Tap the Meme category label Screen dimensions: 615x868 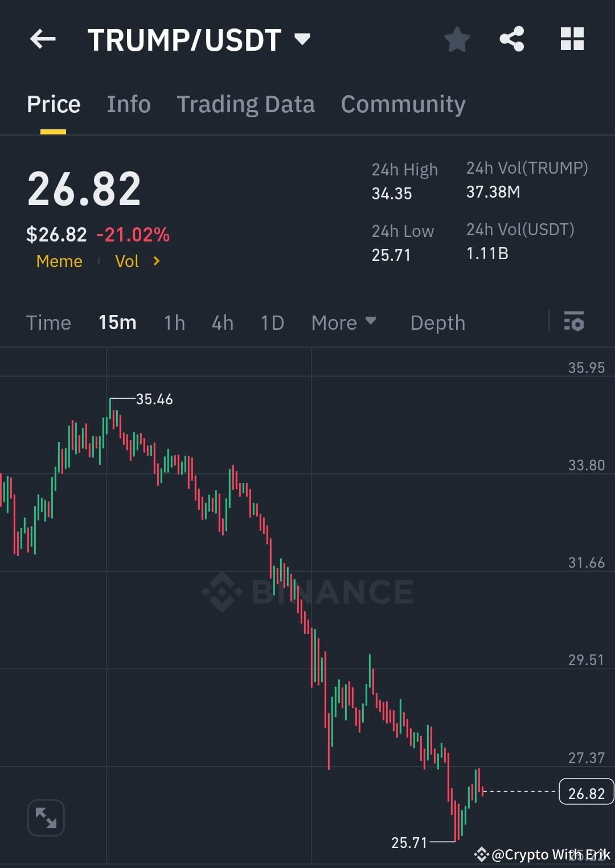[59, 261]
